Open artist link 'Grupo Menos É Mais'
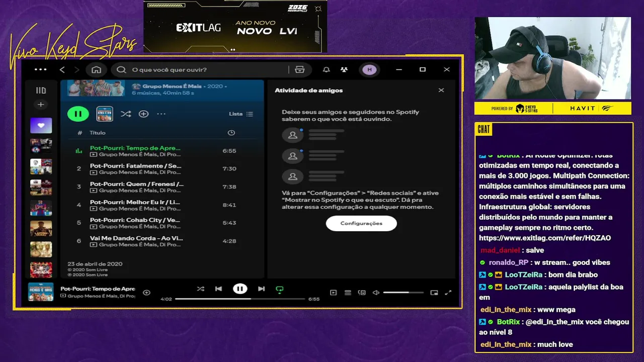 [x=172, y=86]
